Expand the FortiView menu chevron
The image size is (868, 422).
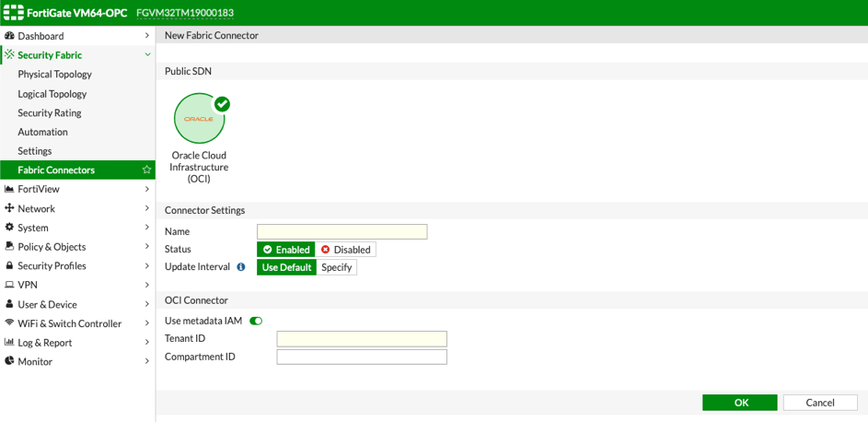click(x=146, y=190)
